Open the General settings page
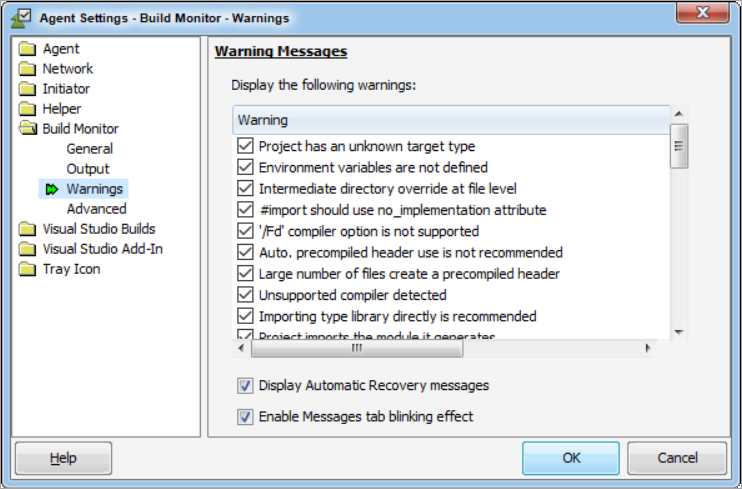Screen dimensions: 742x489 (89, 149)
